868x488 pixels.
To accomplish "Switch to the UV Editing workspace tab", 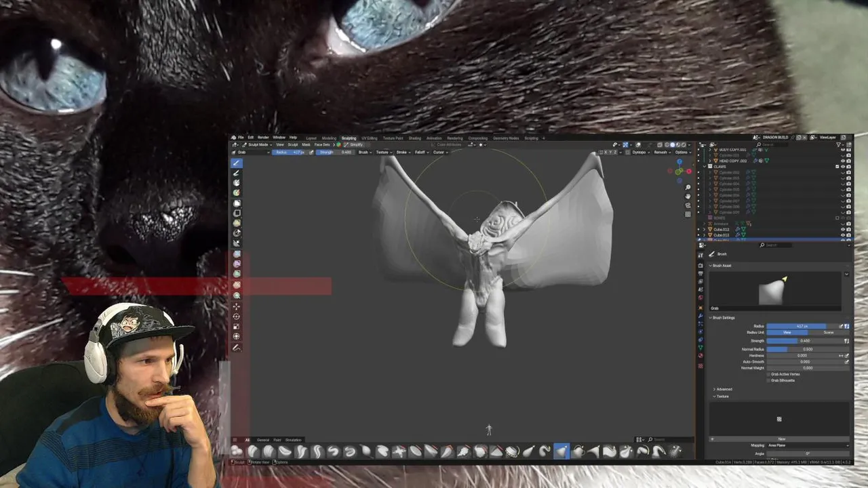I will pos(369,137).
